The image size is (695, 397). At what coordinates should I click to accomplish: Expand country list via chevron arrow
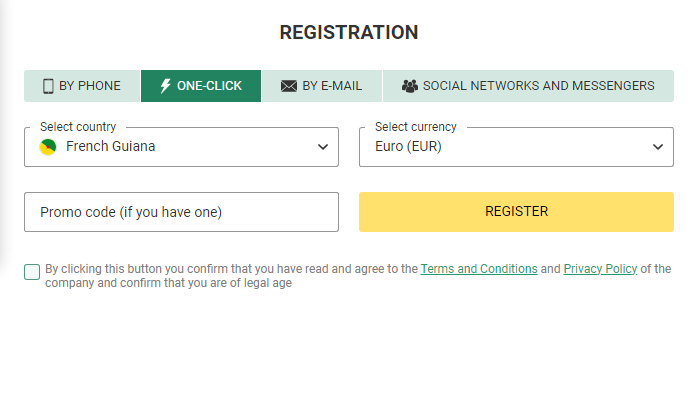[x=323, y=147]
